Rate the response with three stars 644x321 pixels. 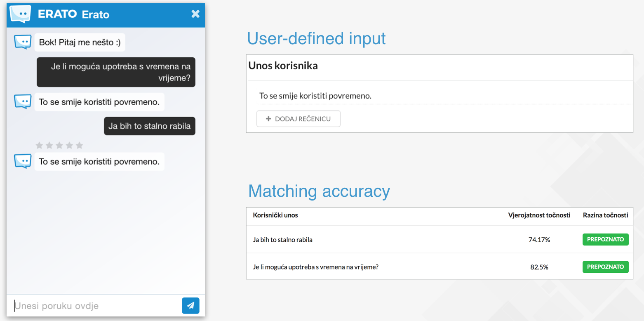point(59,145)
